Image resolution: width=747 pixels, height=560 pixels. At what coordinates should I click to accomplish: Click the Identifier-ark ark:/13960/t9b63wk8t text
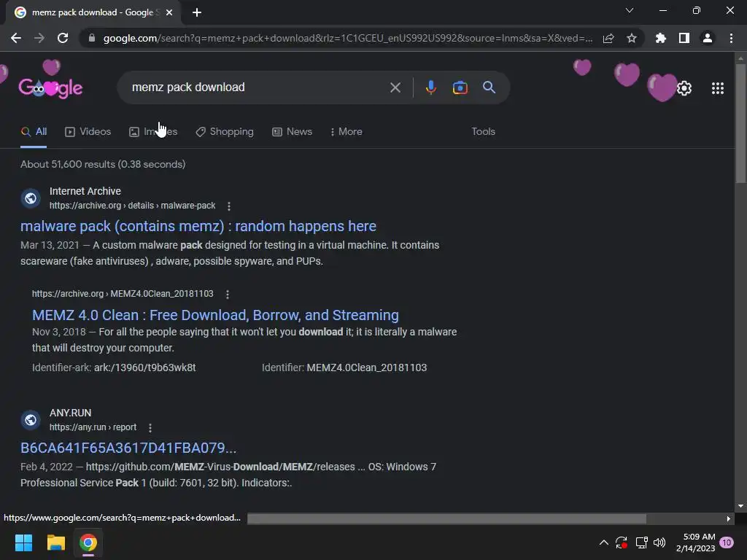[114, 367]
